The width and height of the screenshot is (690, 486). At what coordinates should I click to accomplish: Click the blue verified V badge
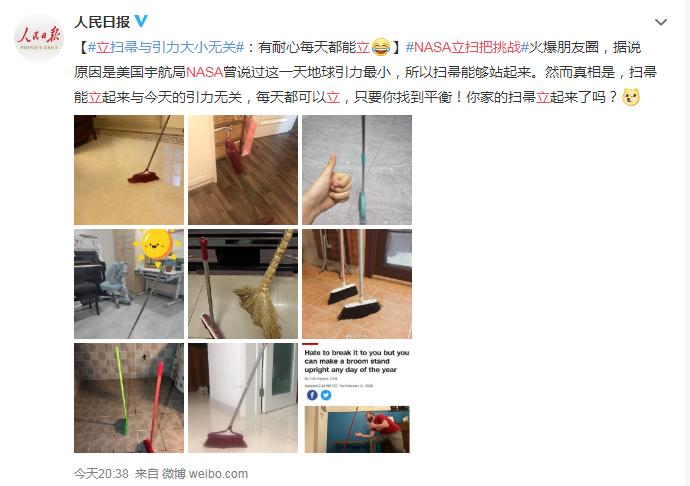[141, 21]
